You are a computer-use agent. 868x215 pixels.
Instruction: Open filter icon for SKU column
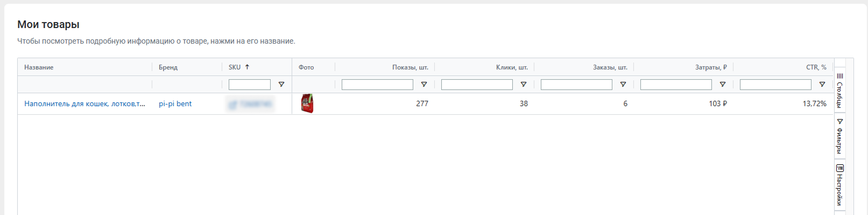[281, 85]
